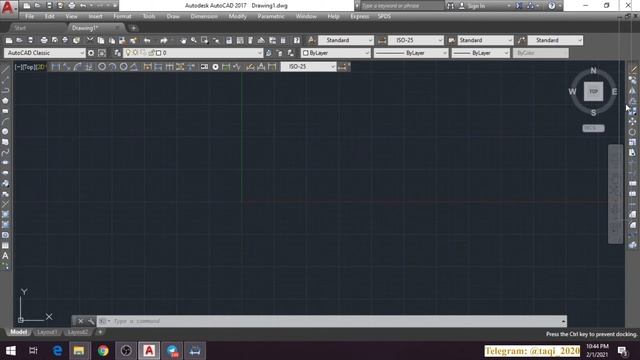Select the Multiline Text (A) tool

point(5,256)
